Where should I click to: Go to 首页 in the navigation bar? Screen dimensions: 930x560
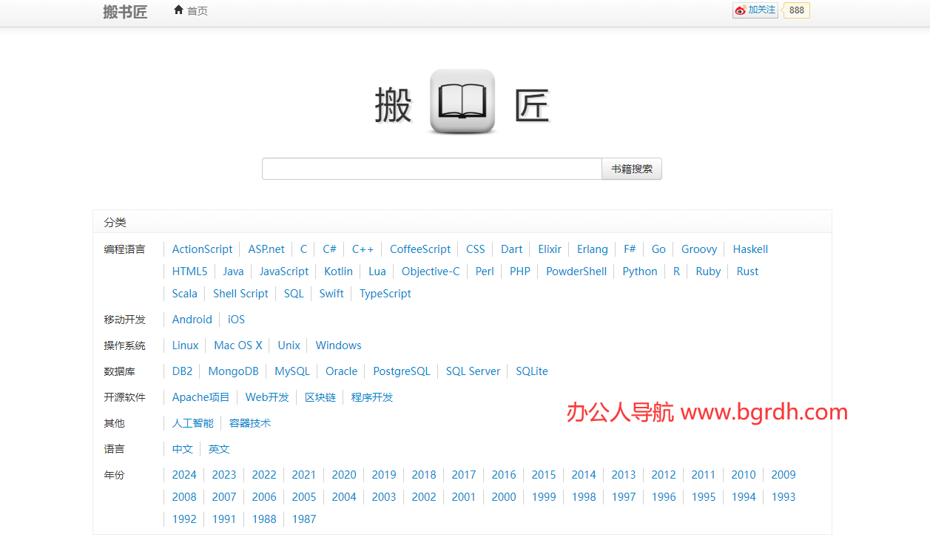point(197,11)
